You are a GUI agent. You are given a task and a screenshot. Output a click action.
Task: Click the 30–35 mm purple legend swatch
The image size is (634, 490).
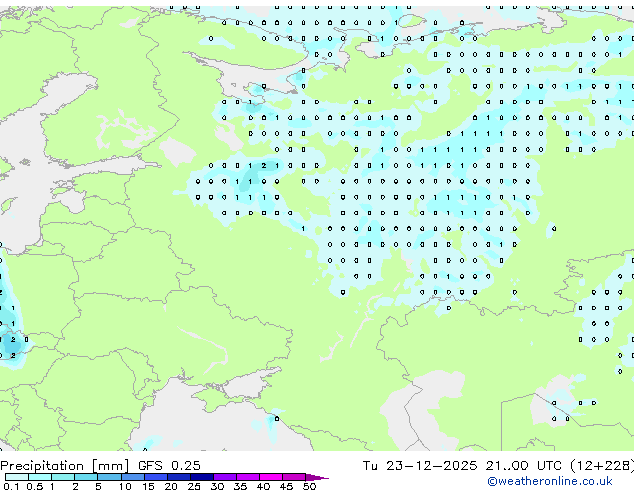pyautogui.click(x=225, y=477)
